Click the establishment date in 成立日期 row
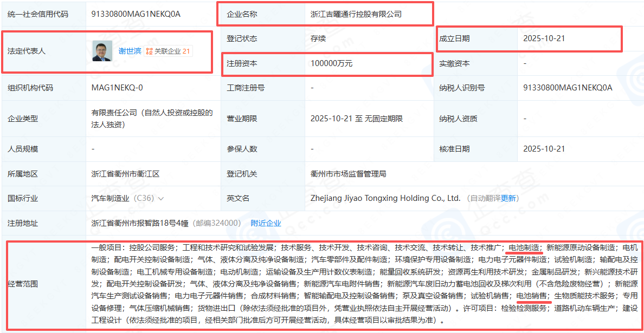 pyautogui.click(x=544, y=38)
